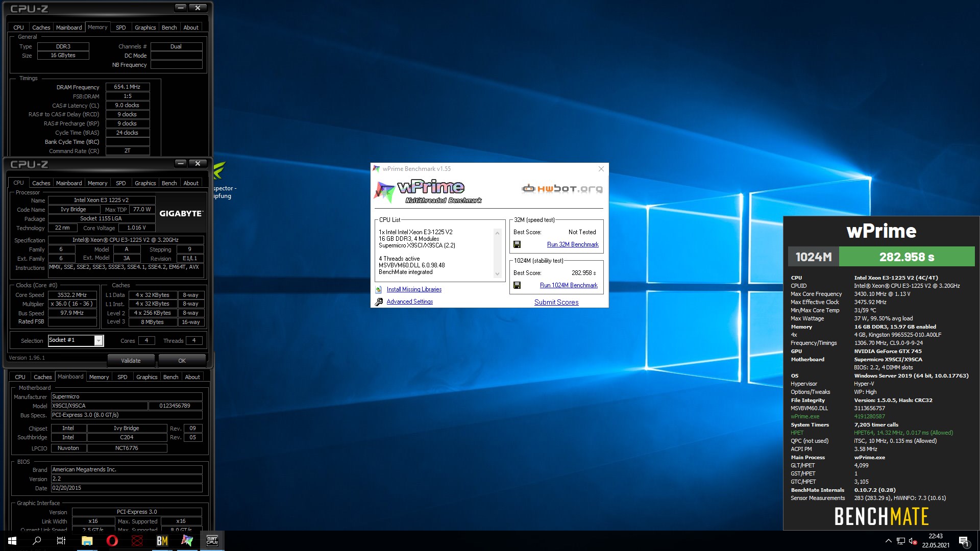Click the save icon under the 1024M stability test
The image size is (980, 551).
click(x=517, y=285)
